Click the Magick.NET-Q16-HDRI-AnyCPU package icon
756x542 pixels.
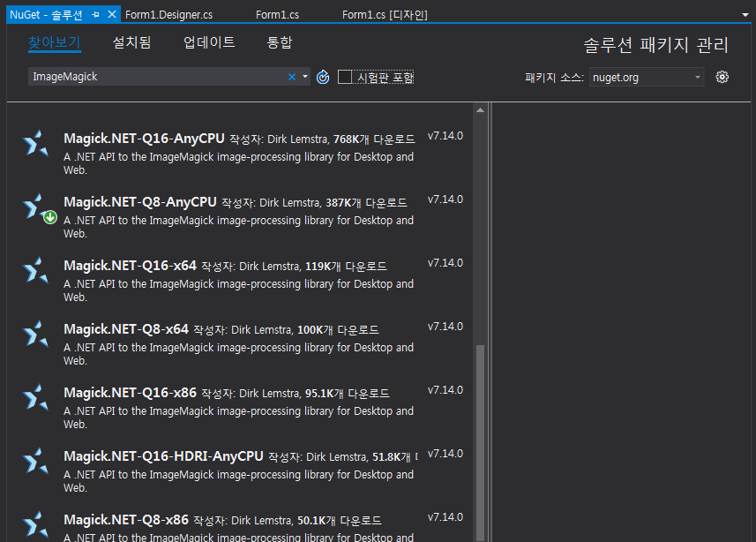pyautogui.click(x=35, y=461)
